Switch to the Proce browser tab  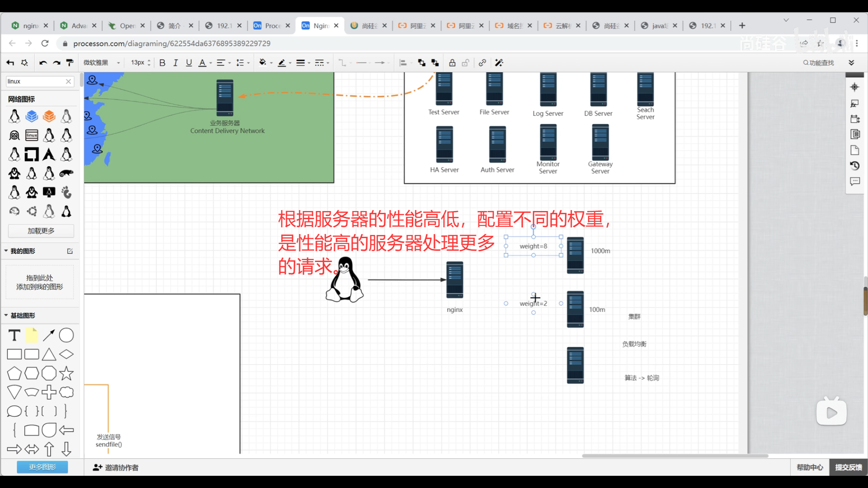pyautogui.click(x=272, y=26)
